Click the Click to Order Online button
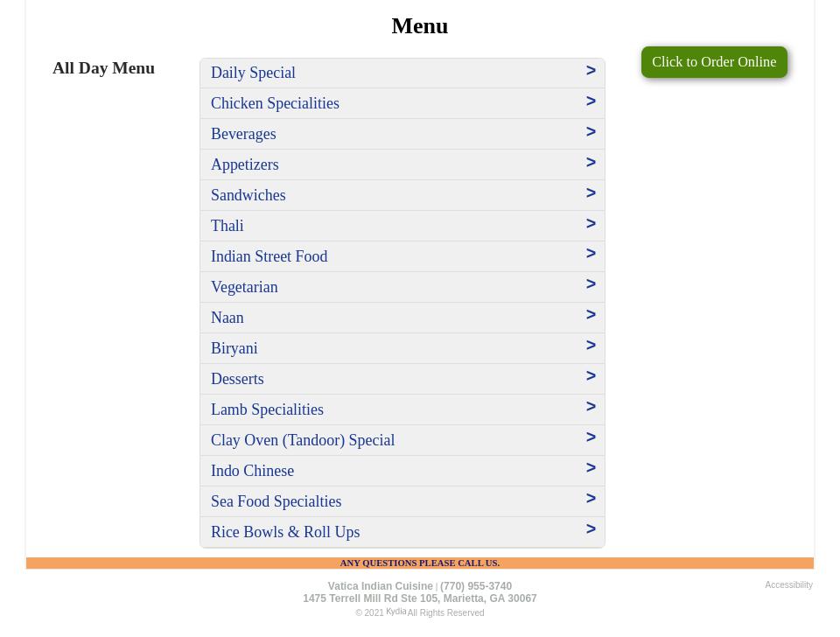This screenshot has width=840, height=637. point(713,62)
